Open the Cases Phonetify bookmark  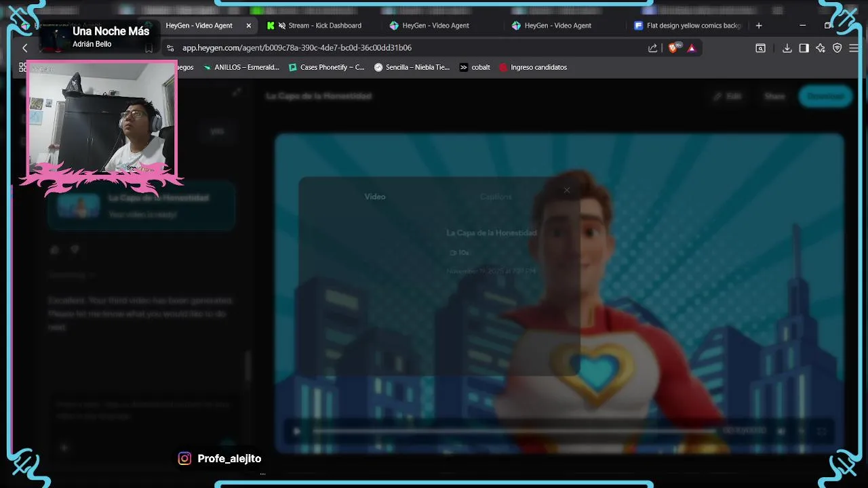click(327, 67)
